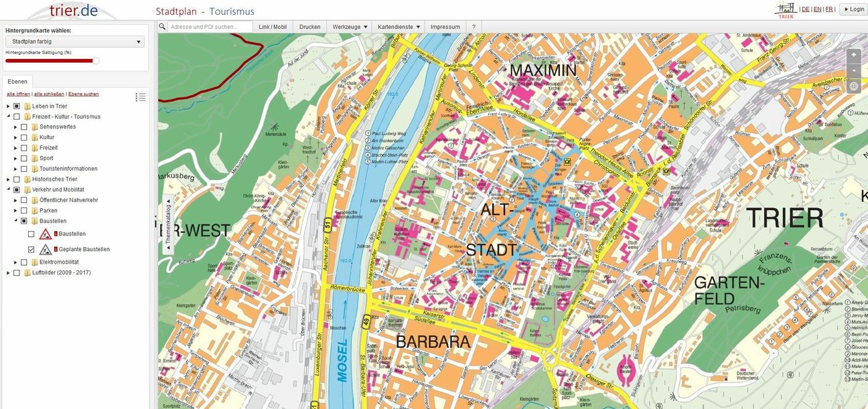
Task: Open the Hintergrundkarte selection dropdown
Action: tap(75, 41)
